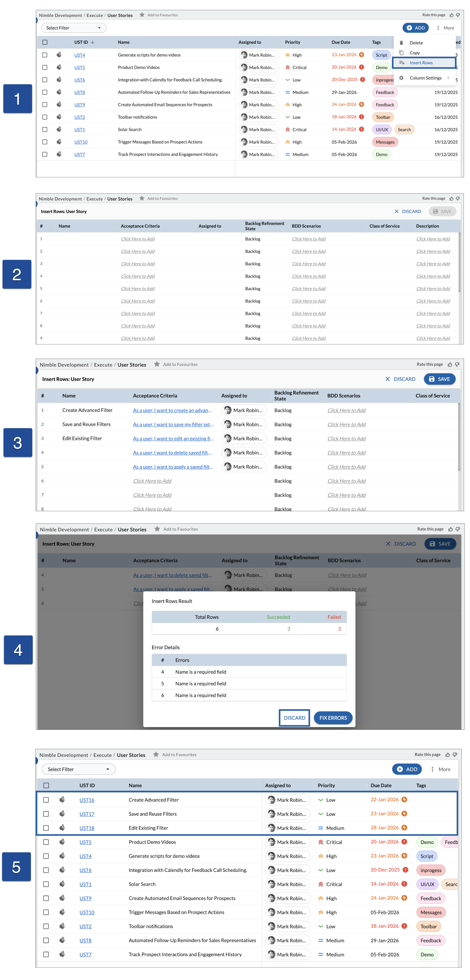Click the More kebab icon in the step 1 toolbar
The image size is (470, 980).
tap(438, 28)
